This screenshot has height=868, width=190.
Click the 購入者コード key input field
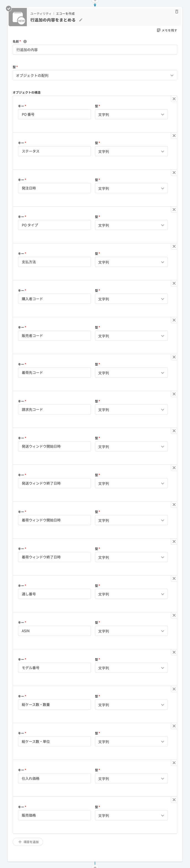coord(54,299)
